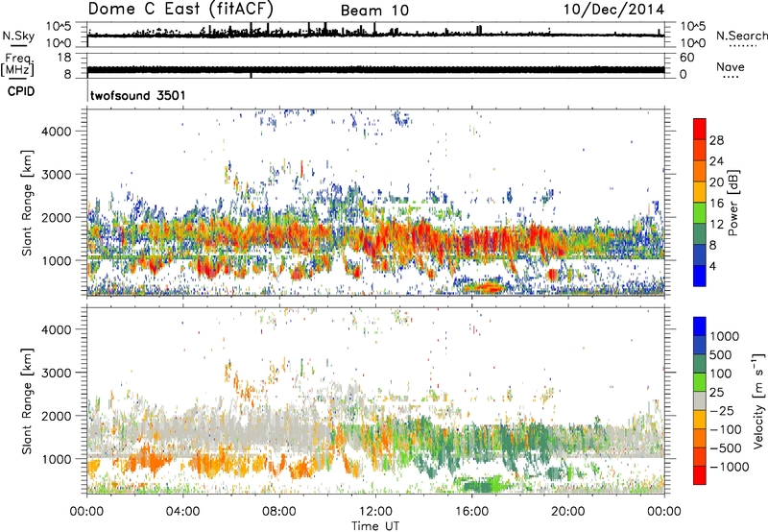This screenshot has width=768, height=532.
Task: Click the "N.Search" legend label
Action: click(x=741, y=36)
